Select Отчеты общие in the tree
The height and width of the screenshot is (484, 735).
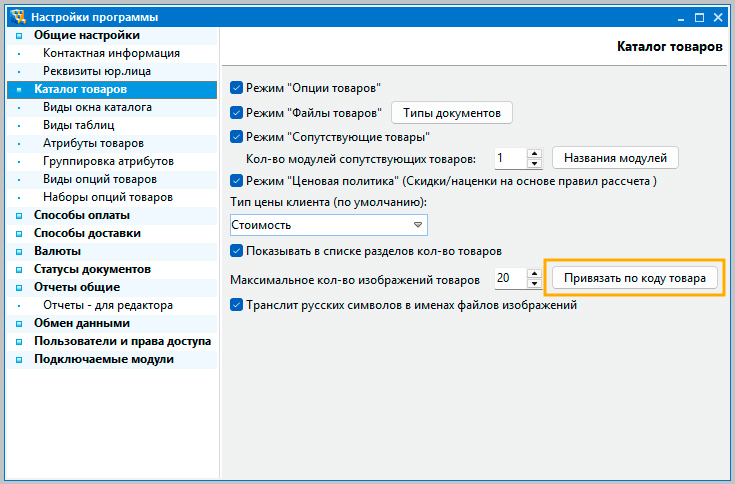point(77,287)
